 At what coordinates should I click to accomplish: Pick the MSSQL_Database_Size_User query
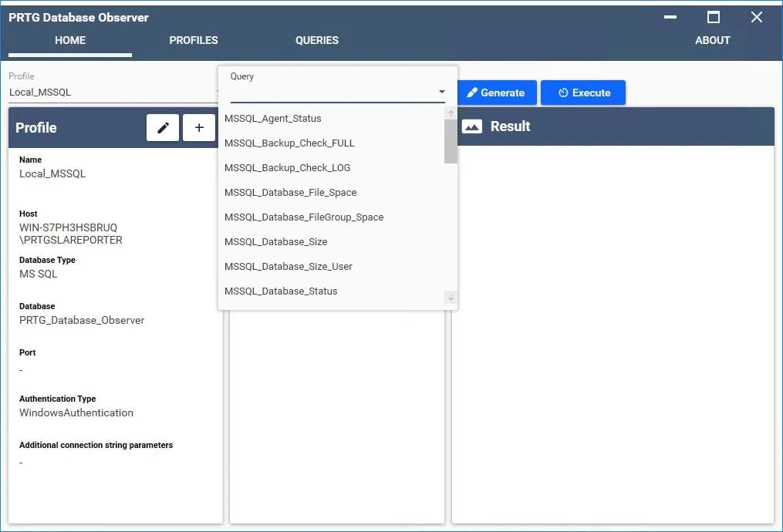pyautogui.click(x=331, y=267)
